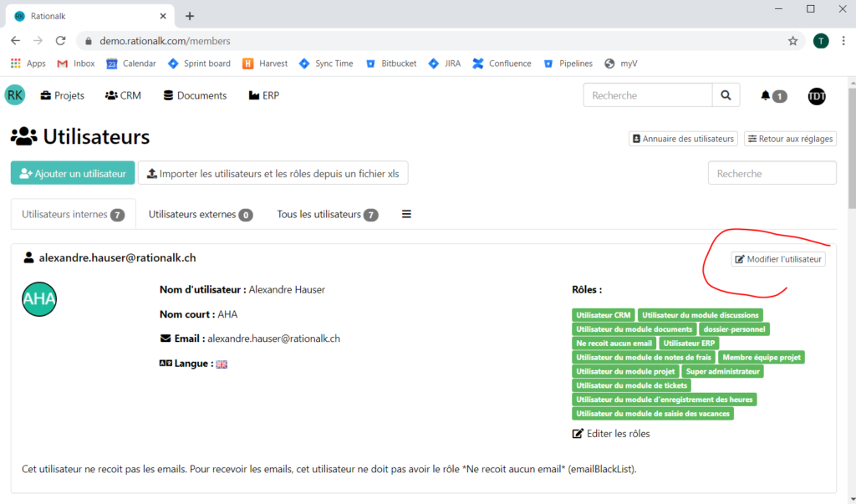Open the TDT user avatar menu

point(817,96)
